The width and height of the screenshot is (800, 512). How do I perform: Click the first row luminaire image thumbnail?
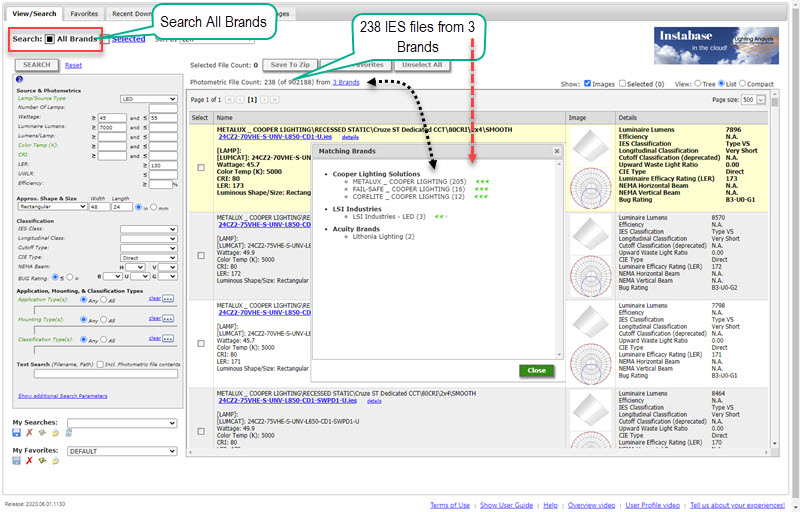point(590,146)
